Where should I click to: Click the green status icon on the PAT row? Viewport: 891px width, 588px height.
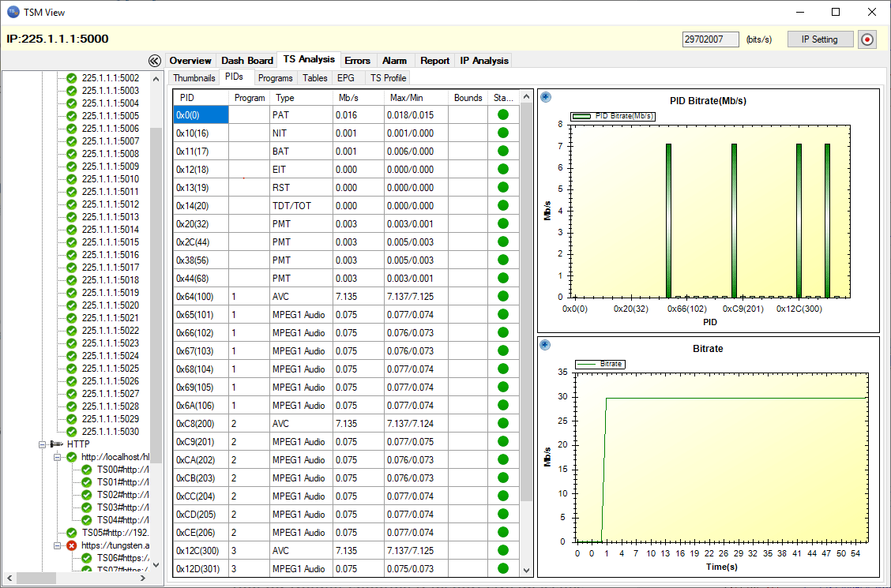[x=502, y=114]
